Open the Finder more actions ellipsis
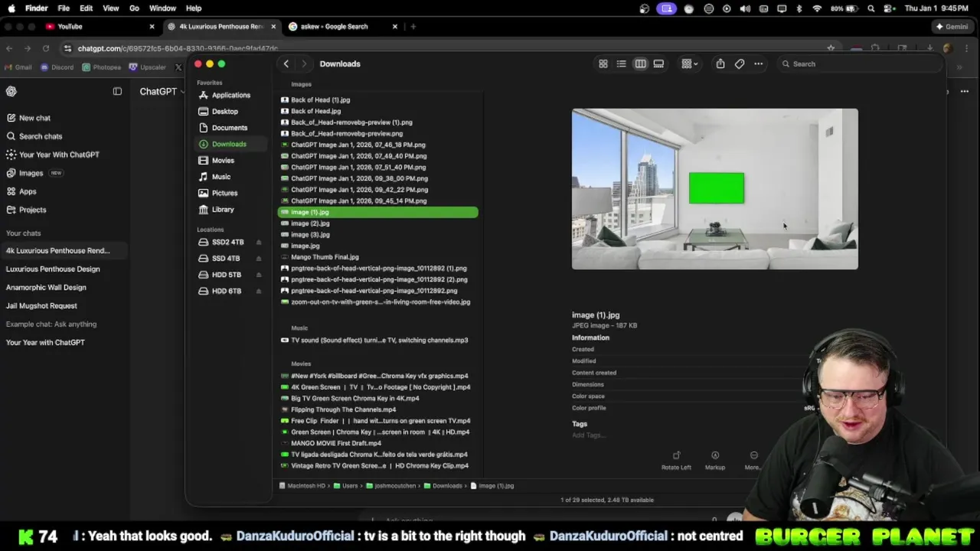This screenshot has height=551, width=980. pos(759,64)
